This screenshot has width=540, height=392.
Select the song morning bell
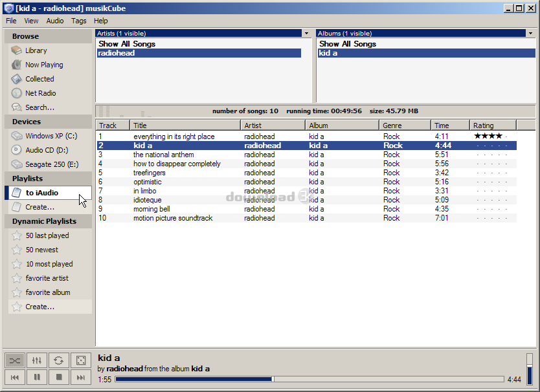pyautogui.click(x=306, y=209)
